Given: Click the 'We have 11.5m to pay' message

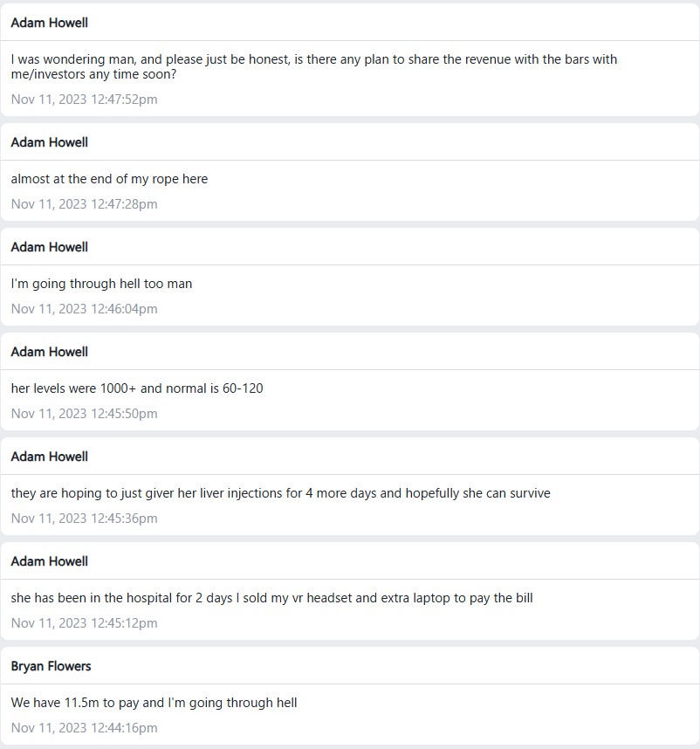Looking at the screenshot, I should pyautogui.click(x=154, y=703).
